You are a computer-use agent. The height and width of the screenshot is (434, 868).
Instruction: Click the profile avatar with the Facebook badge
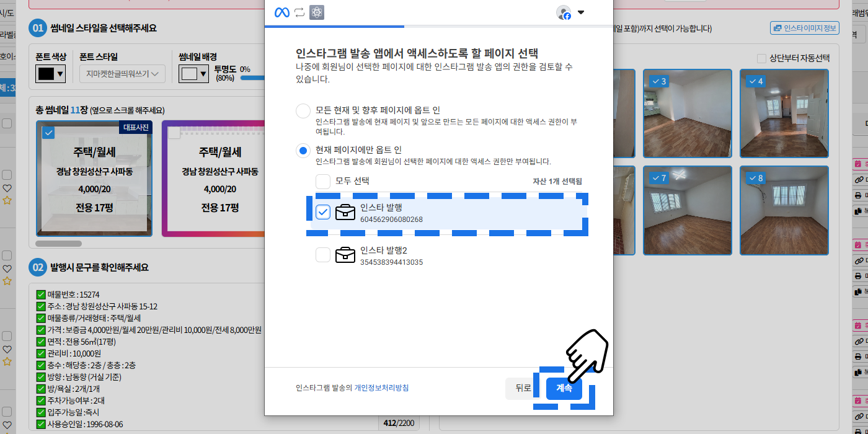click(x=564, y=12)
